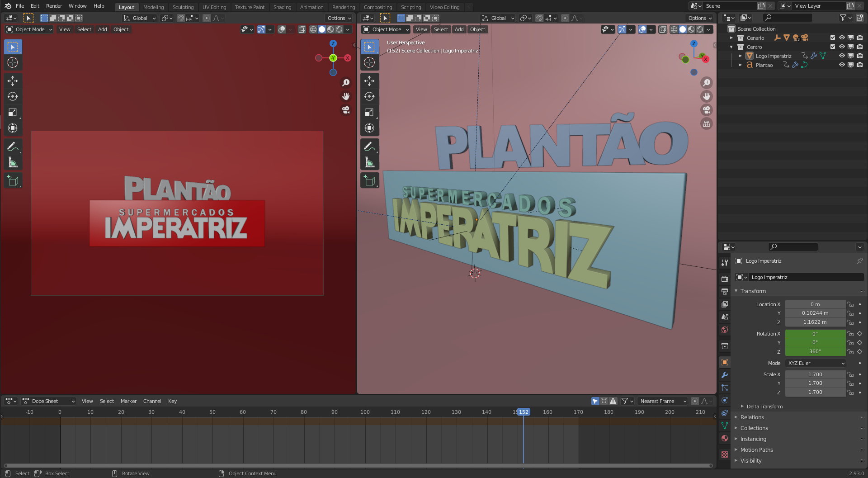Click the pan hand gizmo in right viewport
The width and height of the screenshot is (868, 478).
(706, 96)
